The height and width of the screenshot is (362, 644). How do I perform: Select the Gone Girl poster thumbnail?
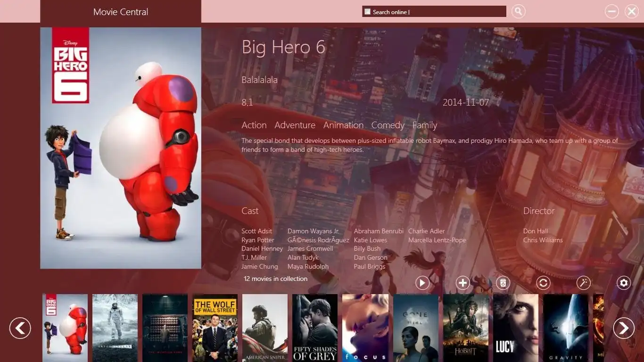[416, 328]
